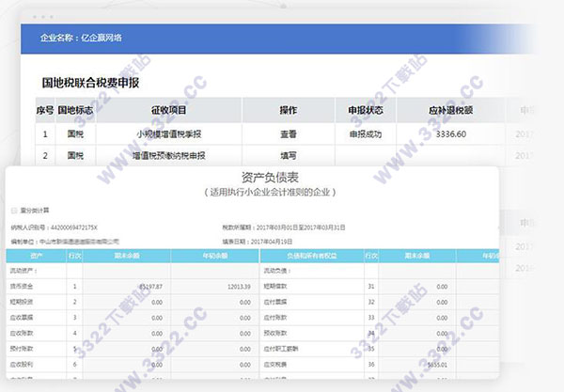Click the 纳税人识别号 value text
The image size is (564, 392).
pos(74,227)
